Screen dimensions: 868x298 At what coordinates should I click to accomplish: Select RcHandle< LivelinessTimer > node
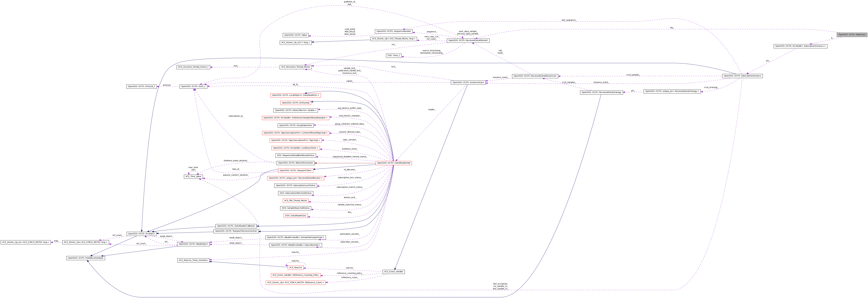295,148
